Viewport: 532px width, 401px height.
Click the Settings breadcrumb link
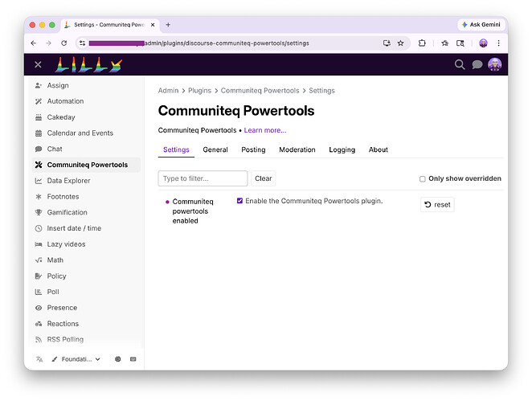321,91
